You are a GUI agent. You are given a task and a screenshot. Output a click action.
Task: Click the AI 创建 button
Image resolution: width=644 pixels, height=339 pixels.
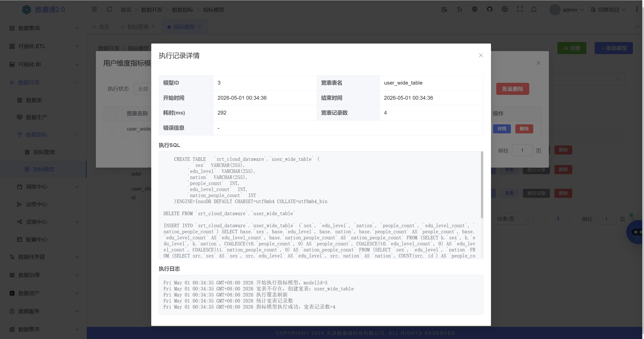[572, 48]
